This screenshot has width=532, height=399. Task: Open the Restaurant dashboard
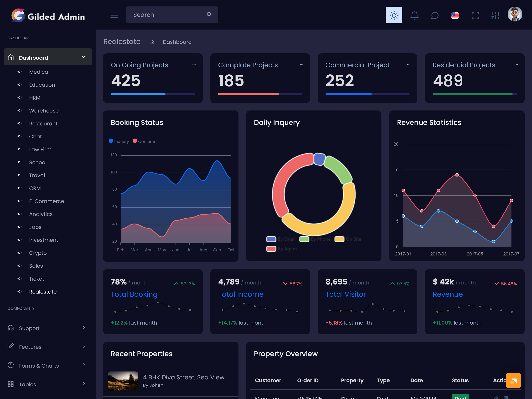43,124
